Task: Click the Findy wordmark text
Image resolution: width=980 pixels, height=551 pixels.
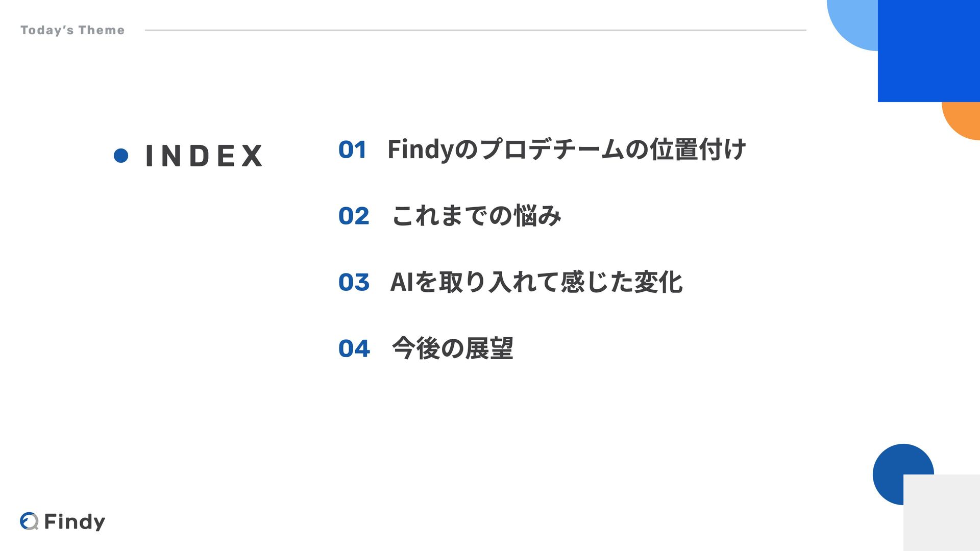Action: [x=75, y=522]
